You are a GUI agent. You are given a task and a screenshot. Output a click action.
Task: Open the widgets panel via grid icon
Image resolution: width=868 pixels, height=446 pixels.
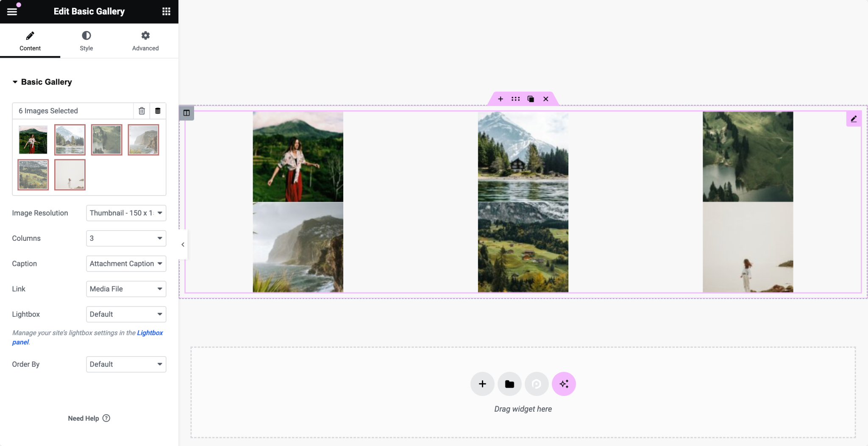click(x=167, y=11)
